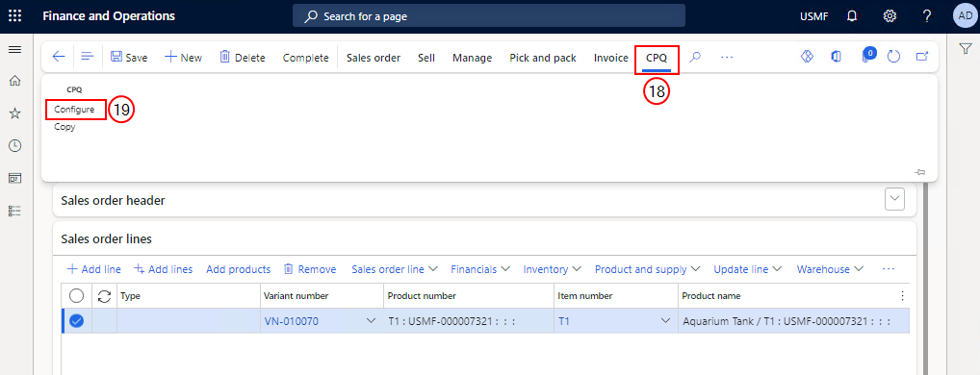The height and width of the screenshot is (375, 980).
Task: Click Configure under CPQ
Action: (74, 110)
